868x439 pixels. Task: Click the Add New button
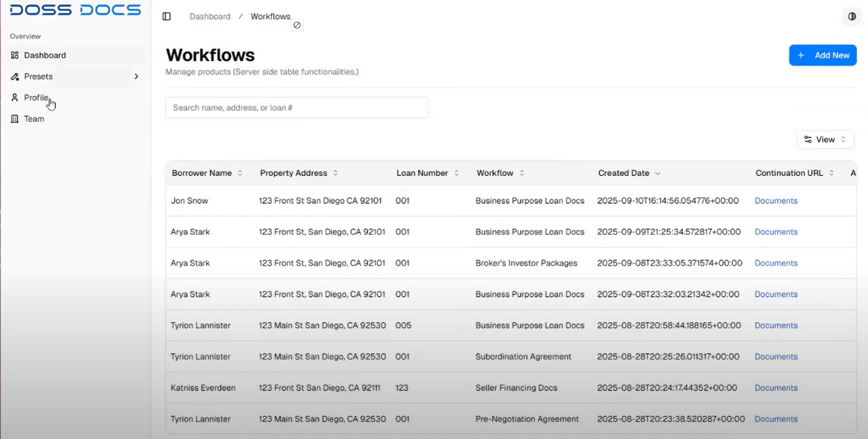822,55
